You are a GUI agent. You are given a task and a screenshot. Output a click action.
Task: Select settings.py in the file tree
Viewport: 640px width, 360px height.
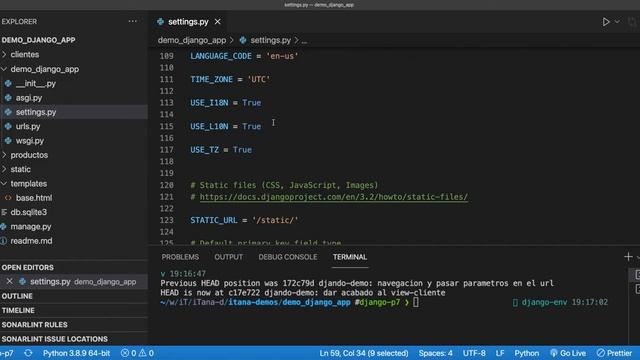(36, 112)
